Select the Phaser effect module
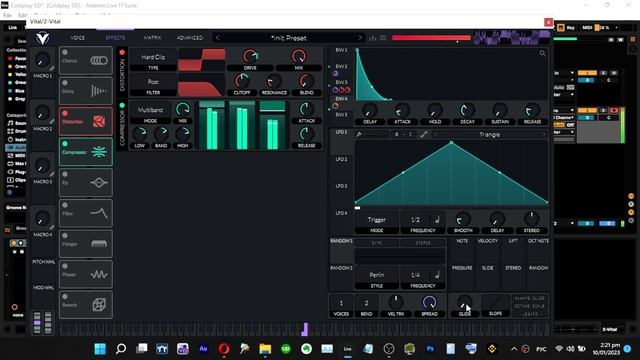640x360 pixels. coord(86,274)
